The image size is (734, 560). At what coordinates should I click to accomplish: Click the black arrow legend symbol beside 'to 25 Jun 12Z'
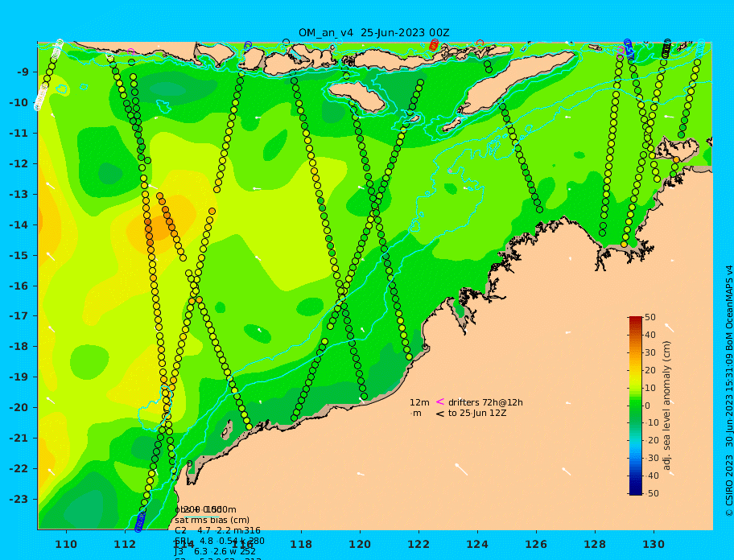[440, 414]
